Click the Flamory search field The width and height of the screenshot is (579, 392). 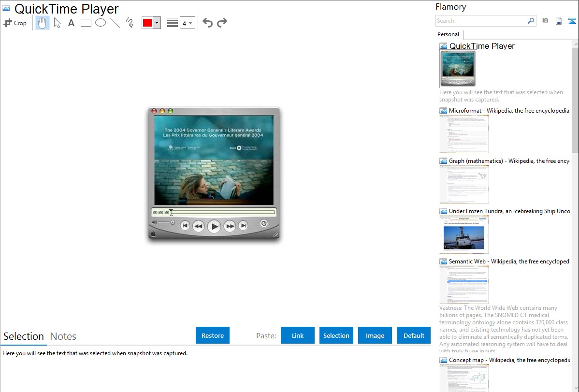(x=481, y=21)
